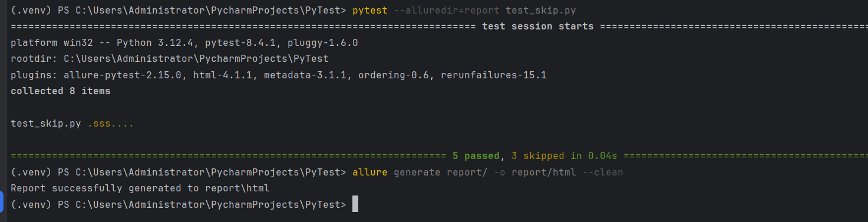Click the '-o report/html' argument

coord(535,173)
